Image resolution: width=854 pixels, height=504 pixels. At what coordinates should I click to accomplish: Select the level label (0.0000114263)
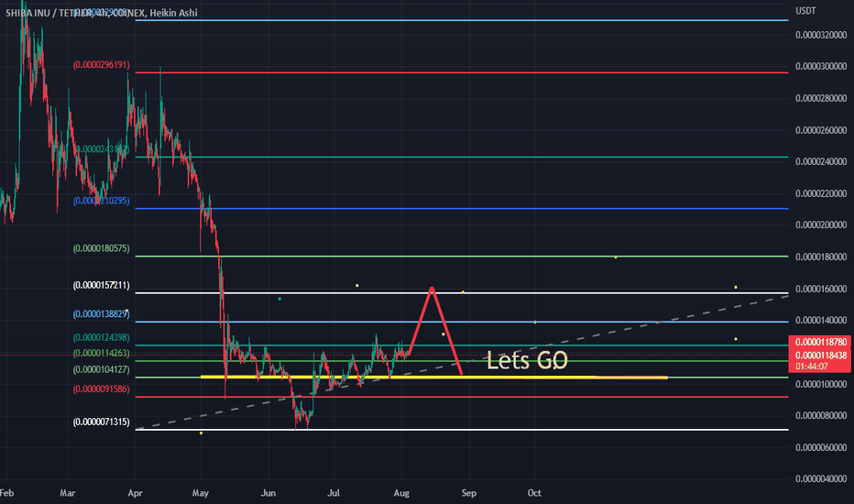pos(102,353)
